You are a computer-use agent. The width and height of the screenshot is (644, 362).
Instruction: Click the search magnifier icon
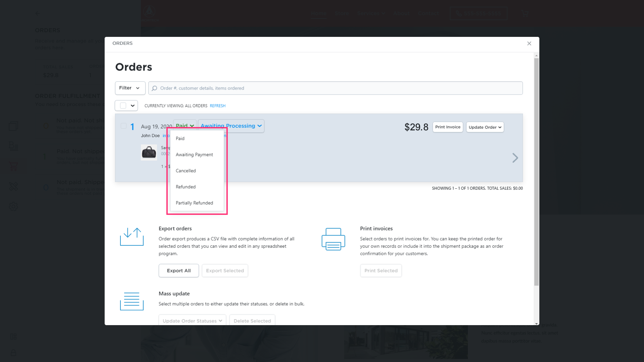point(154,88)
